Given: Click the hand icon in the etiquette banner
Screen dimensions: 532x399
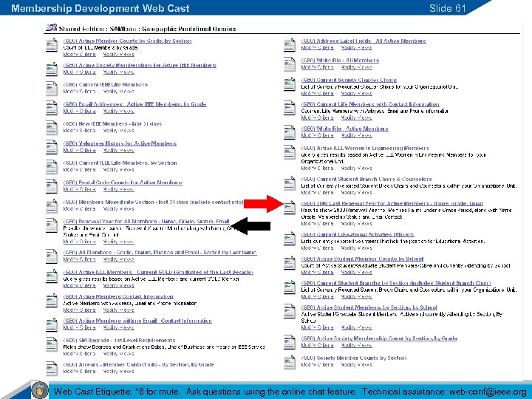Looking at the screenshot, I should 40,390.
